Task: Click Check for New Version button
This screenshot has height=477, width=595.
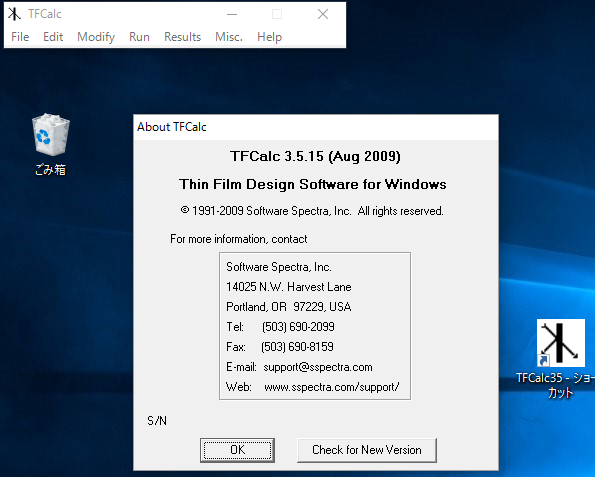Action: click(367, 450)
